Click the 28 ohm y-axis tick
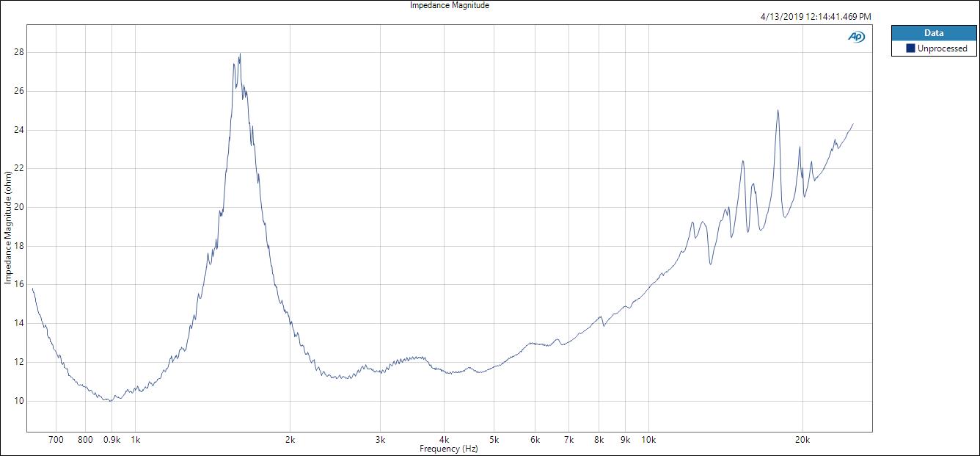 click(x=18, y=52)
